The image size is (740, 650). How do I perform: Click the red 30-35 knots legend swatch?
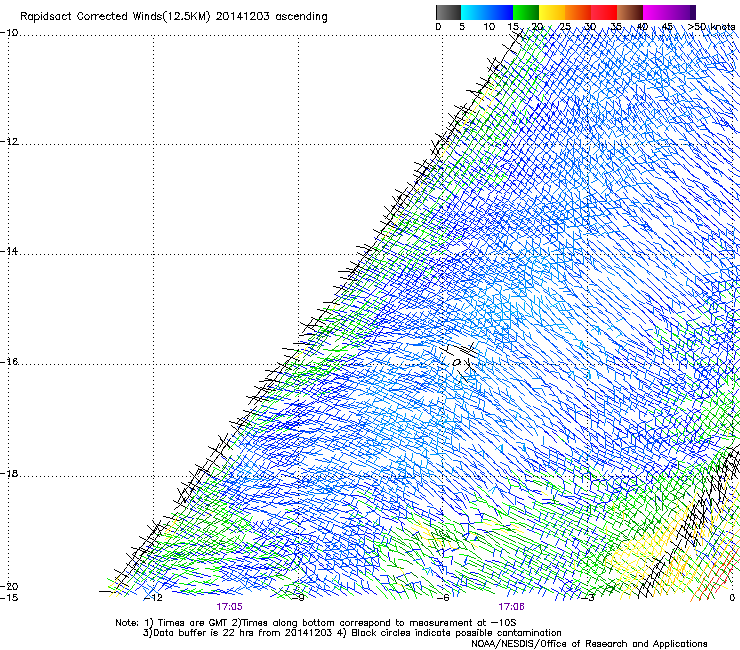pos(604,12)
